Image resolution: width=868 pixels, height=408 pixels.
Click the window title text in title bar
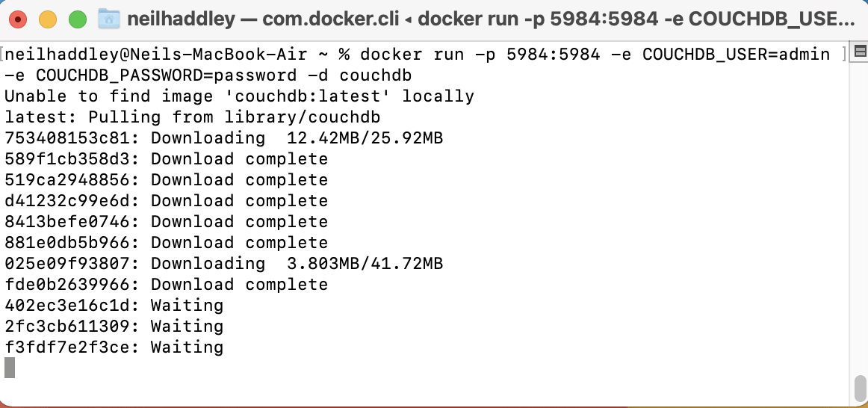pos(489,19)
